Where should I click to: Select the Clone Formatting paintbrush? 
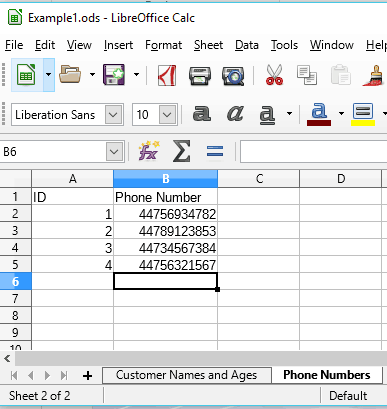[x=374, y=75]
